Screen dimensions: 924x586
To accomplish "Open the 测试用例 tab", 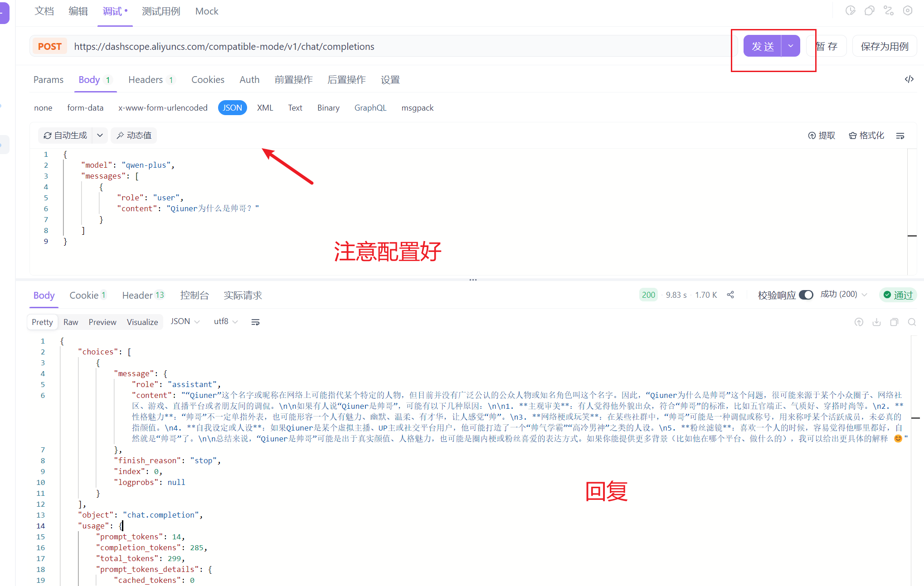I will (161, 11).
